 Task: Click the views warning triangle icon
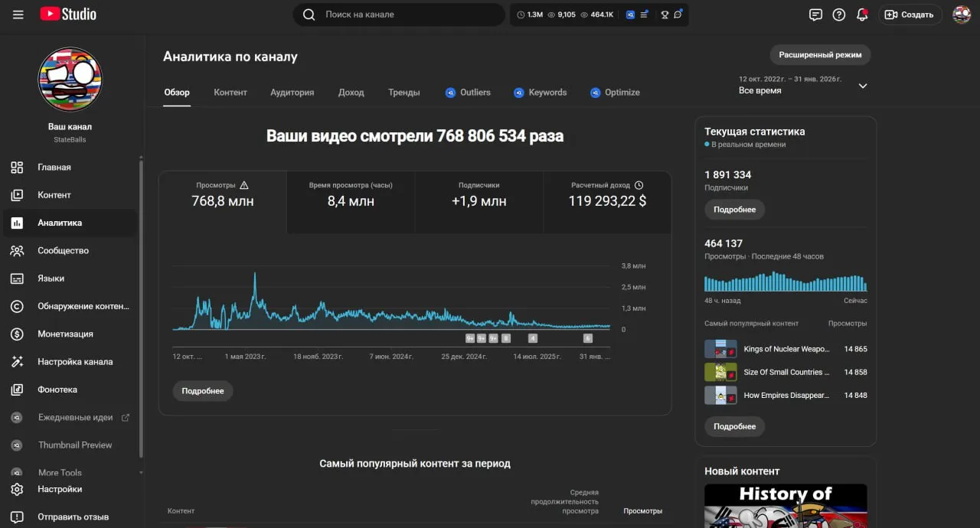point(244,185)
